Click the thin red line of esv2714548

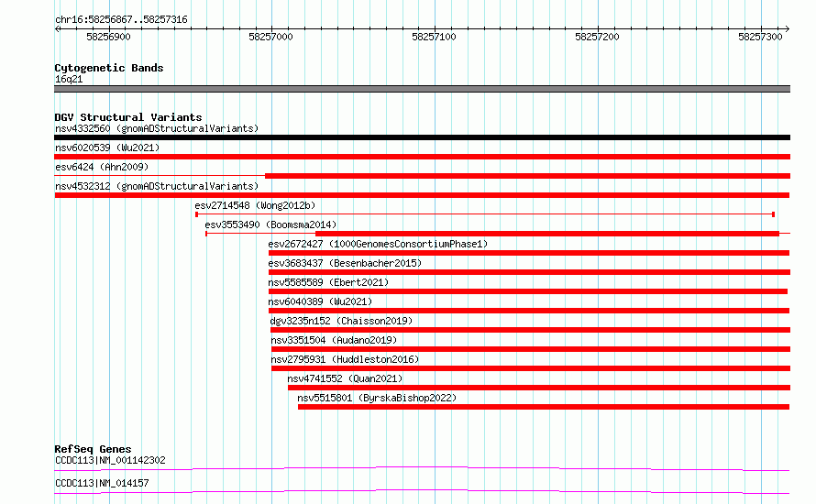click(x=485, y=214)
